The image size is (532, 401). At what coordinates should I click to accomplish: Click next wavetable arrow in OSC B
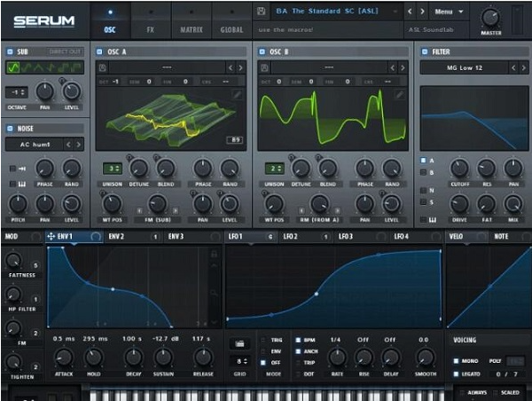pos(403,67)
